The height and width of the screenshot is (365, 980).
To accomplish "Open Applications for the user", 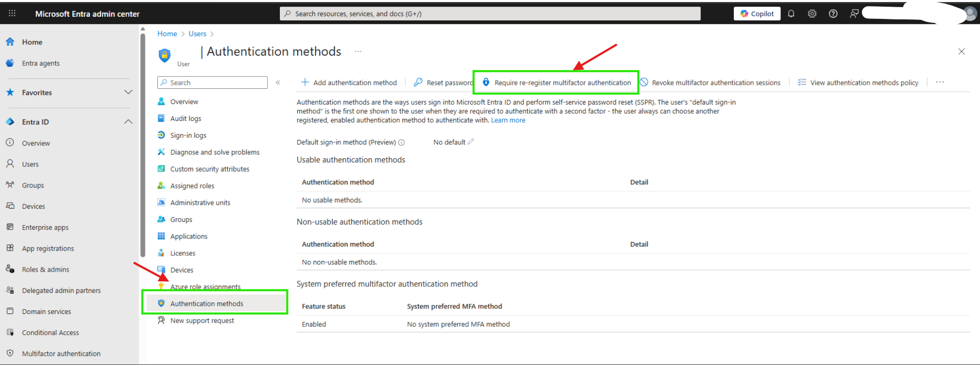I will [189, 236].
